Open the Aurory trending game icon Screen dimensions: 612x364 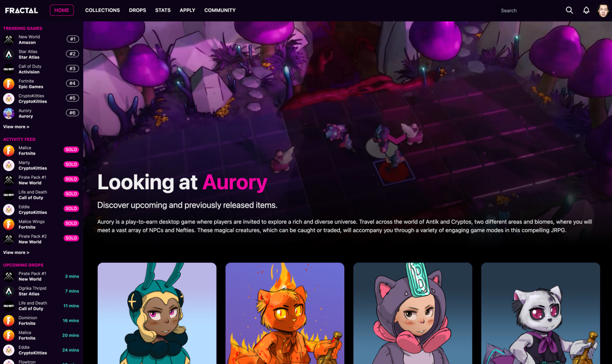9,113
